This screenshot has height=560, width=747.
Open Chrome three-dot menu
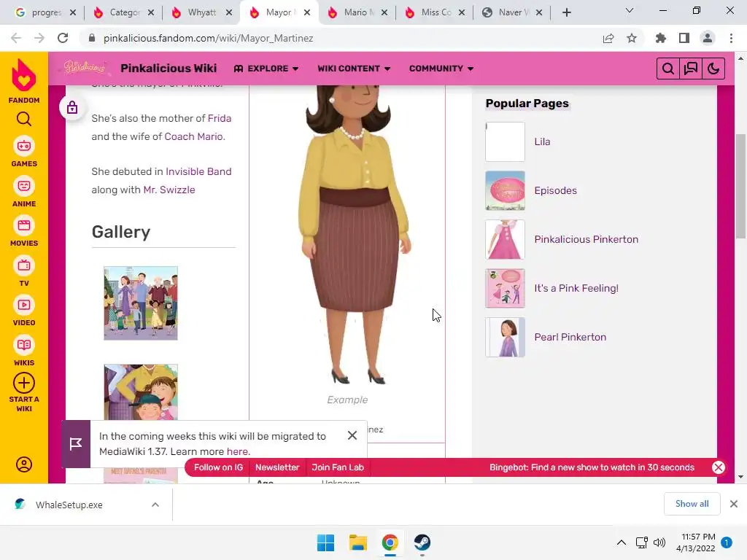pos(731,38)
